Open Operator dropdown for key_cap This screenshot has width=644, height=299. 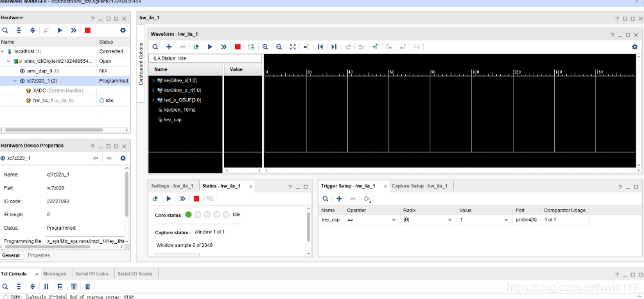(x=394, y=220)
